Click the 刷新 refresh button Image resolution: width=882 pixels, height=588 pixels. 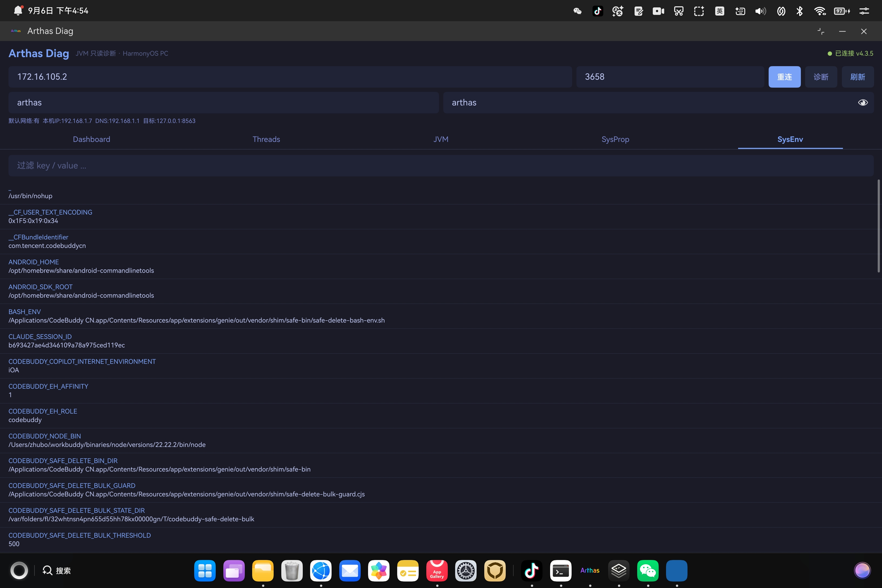pos(858,77)
